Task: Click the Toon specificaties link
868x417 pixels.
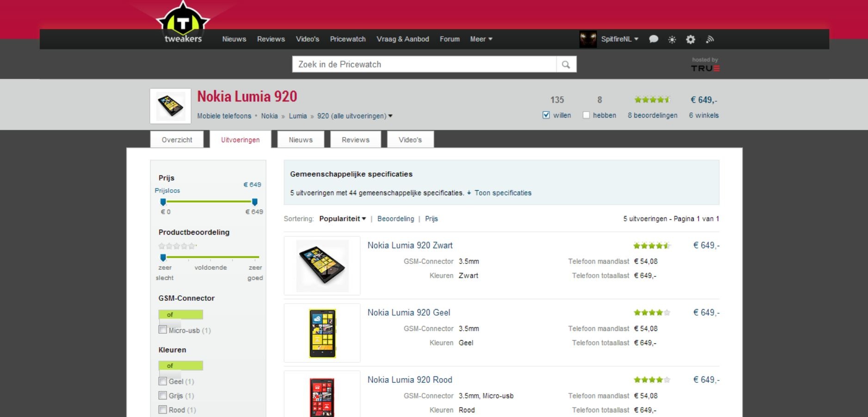Action: (503, 193)
